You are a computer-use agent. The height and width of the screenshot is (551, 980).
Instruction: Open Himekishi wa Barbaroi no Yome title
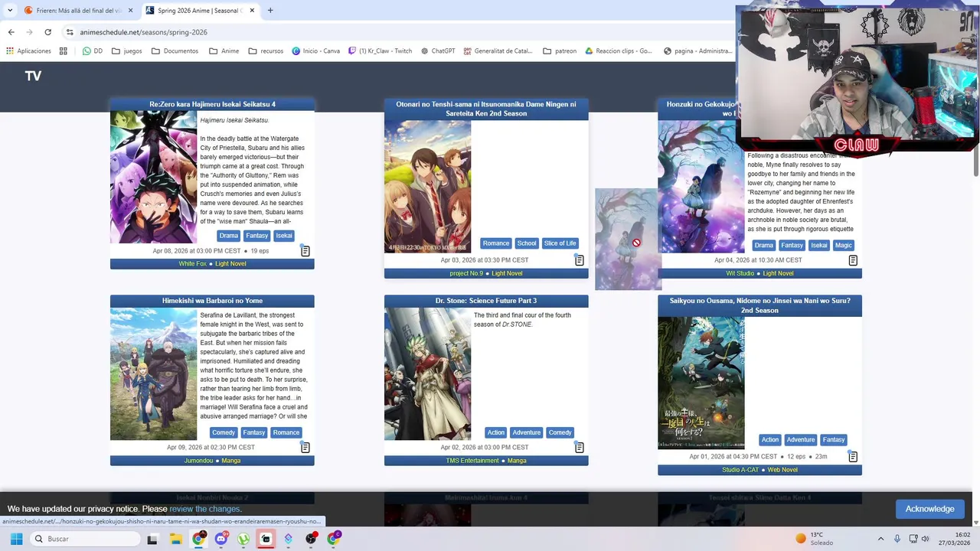[212, 301]
